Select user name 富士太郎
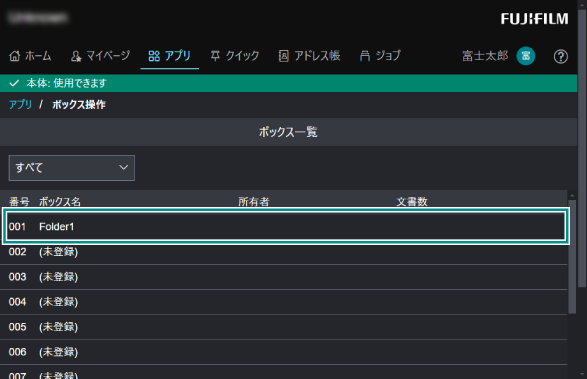The width and height of the screenshot is (587, 379). [485, 56]
